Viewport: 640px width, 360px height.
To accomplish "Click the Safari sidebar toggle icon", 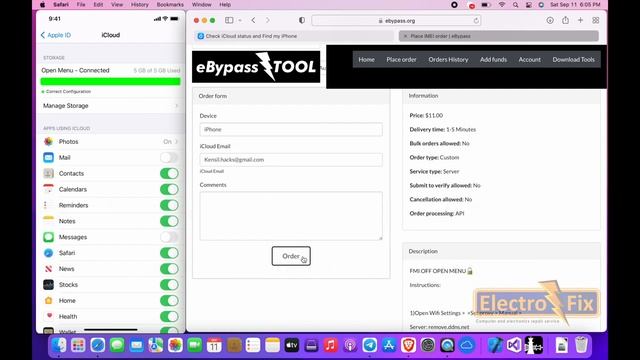I will [x=229, y=20].
